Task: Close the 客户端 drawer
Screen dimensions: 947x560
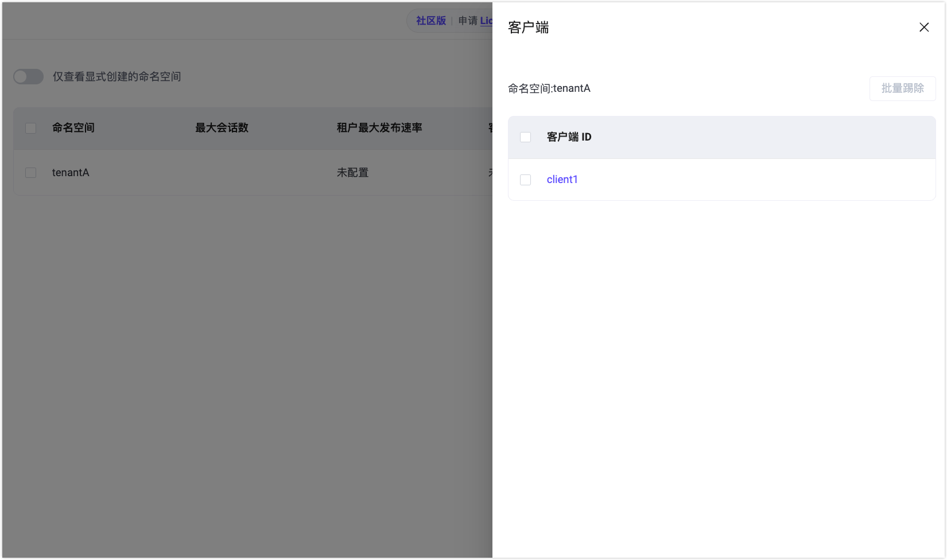Action: (x=923, y=27)
